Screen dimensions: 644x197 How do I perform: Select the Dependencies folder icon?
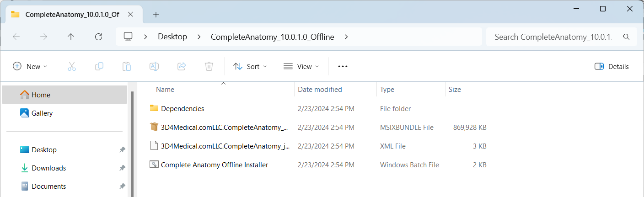point(154,108)
